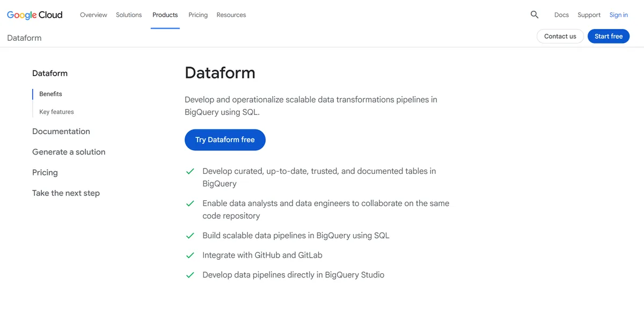Click checkmark beside 'Integrate with GitHub and GitLab'
This screenshot has height=314, width=644.
[x=190, y=255]
